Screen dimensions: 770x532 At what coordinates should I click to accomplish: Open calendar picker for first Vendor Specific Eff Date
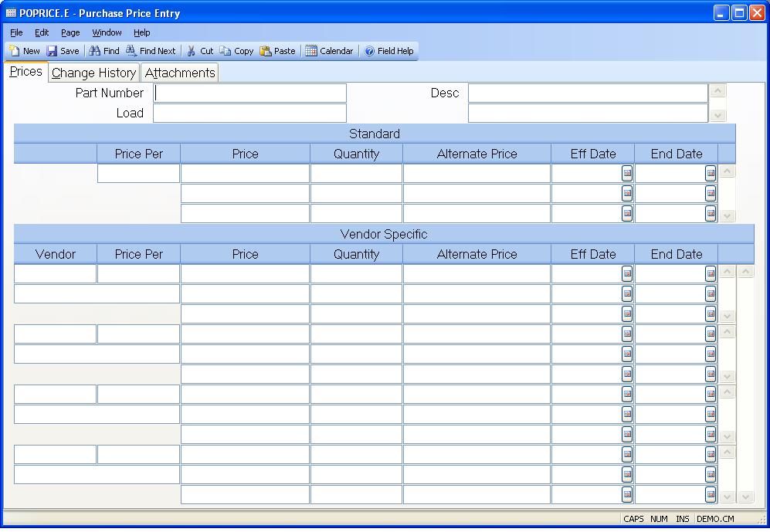pos(627,274)
